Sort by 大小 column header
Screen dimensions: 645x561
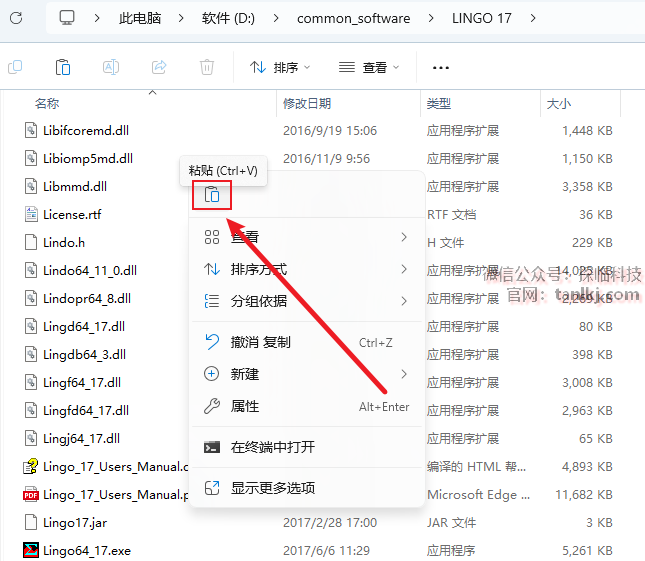559,103
